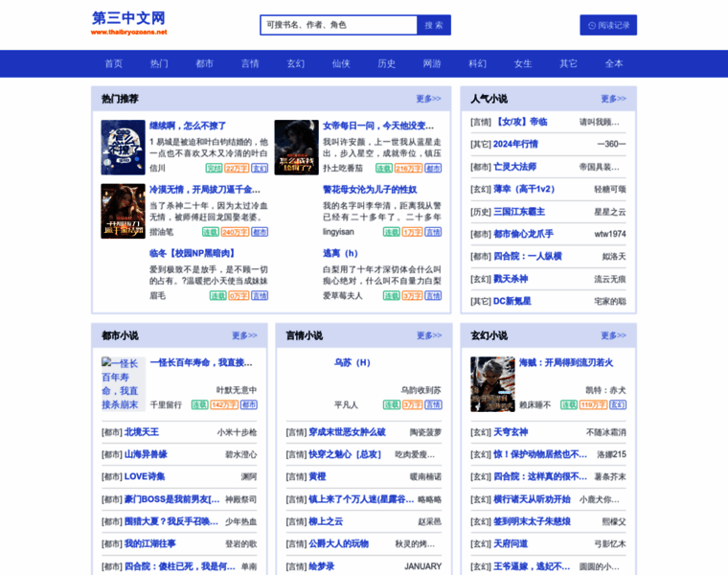This screenshot has height=575, width=728.
Task: Open 公爵大人的玩物 in 言情小说
Action: pos(338,543)
